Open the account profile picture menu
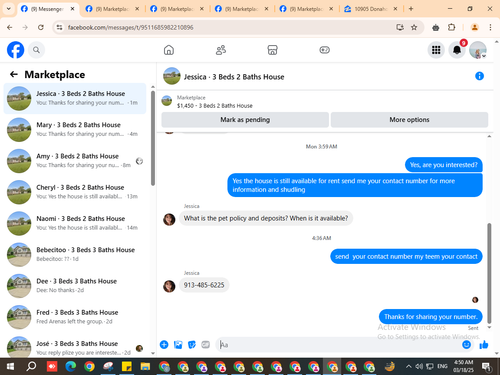 [x=478, y=50]
